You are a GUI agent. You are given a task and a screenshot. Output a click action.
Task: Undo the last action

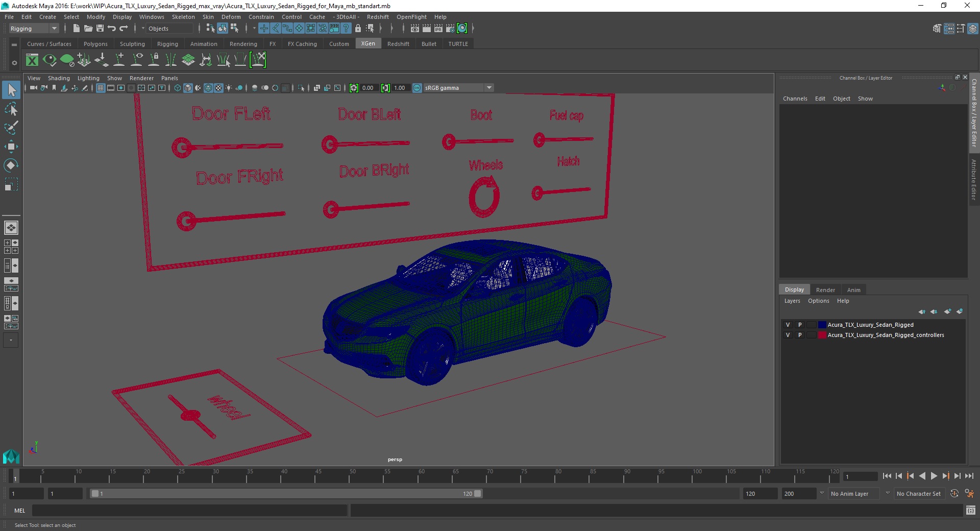click(112, 29)
